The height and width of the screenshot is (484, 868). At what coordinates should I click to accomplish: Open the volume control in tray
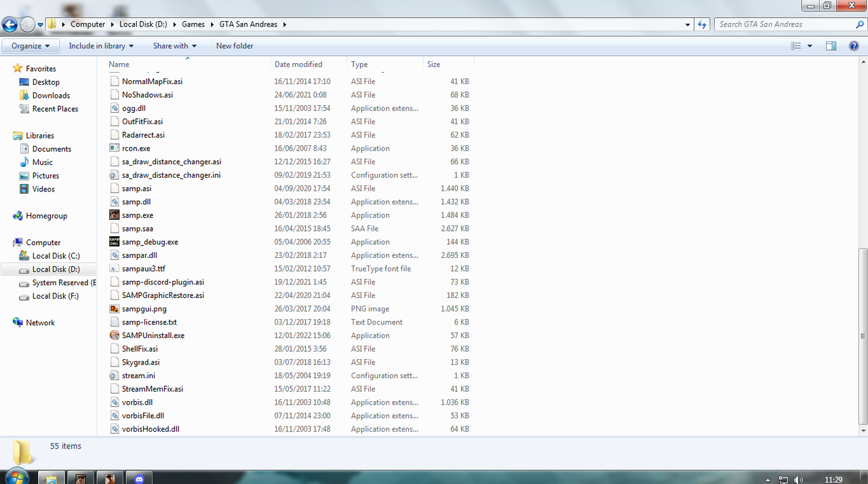click(x=800, y=479)
